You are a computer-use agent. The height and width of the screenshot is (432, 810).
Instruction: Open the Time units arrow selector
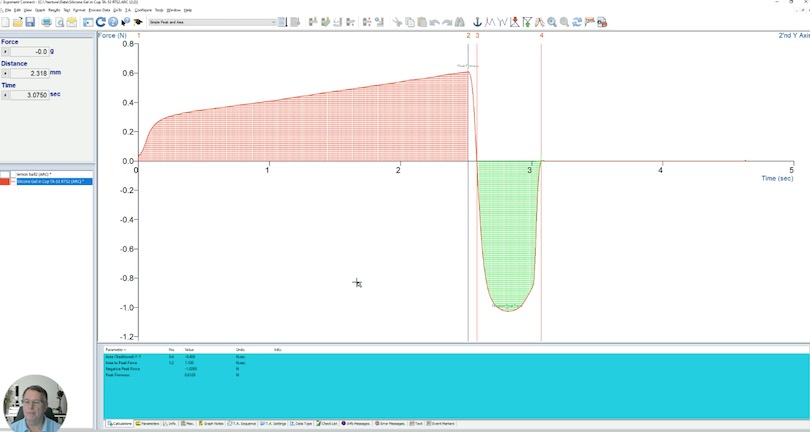[x=5, y=95]
